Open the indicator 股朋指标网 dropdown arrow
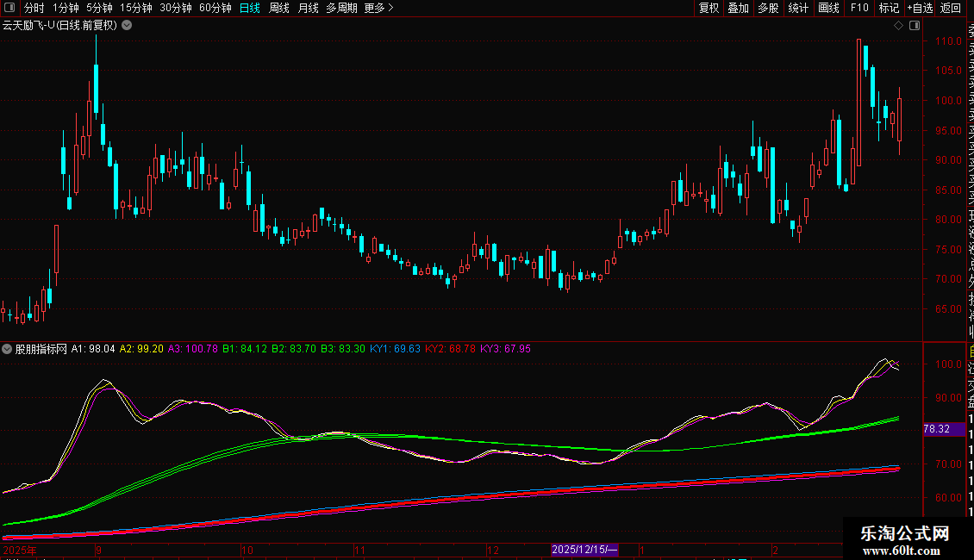Viewport: 974px width, 560px height. coord(7,349)
